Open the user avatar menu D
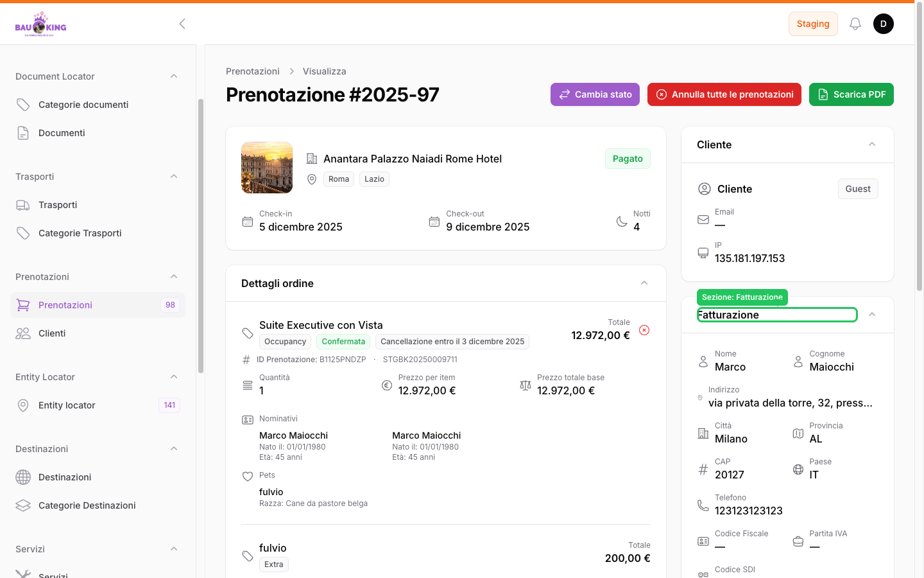The image size is (924, 578). coord(884,24)
